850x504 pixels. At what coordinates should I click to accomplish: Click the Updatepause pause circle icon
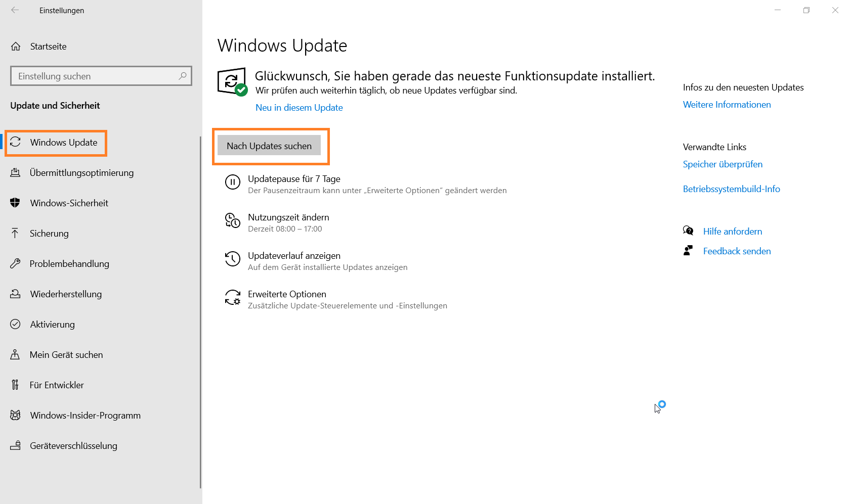[233, 182]
